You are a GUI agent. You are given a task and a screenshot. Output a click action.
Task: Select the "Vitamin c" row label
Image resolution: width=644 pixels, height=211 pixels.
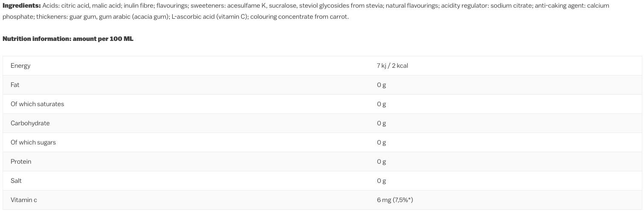coord(24,200)
